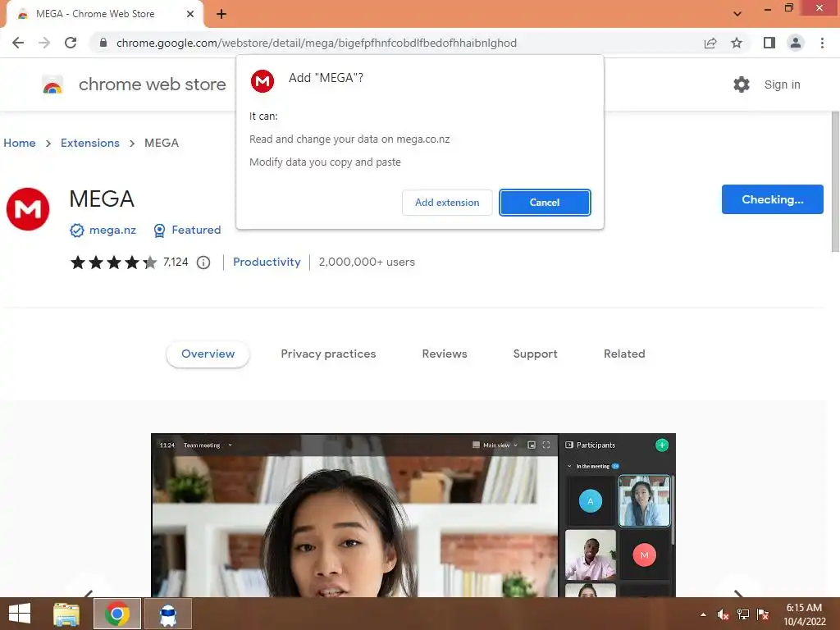Open Extensions breadcrumb link

(90, 143)
